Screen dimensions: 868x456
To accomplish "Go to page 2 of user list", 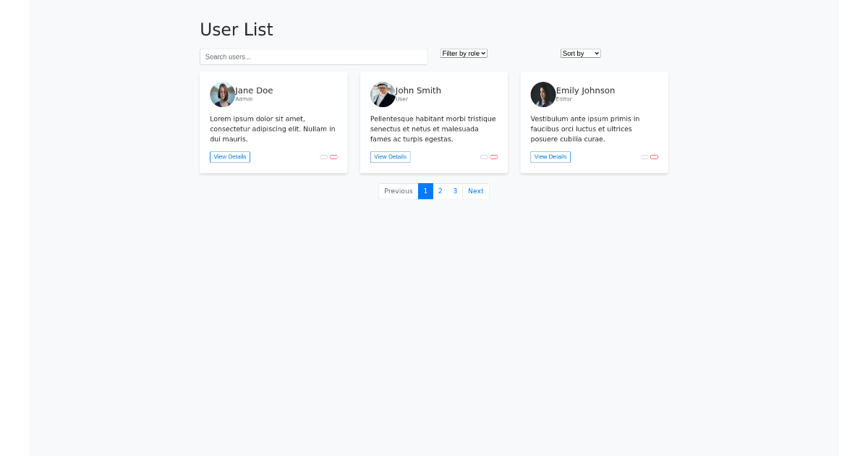I will pos(440,191).
